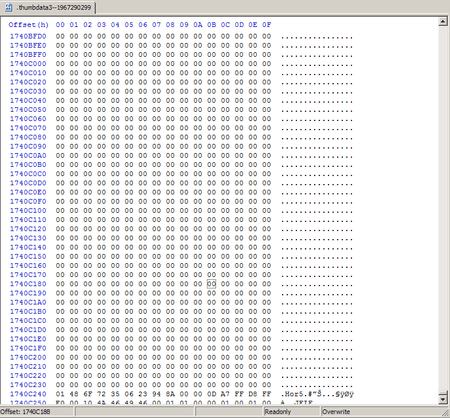Select the .thumbdata3--1967290299 file tab
Viewport: 450px width, 418px height.
(48, 7)
